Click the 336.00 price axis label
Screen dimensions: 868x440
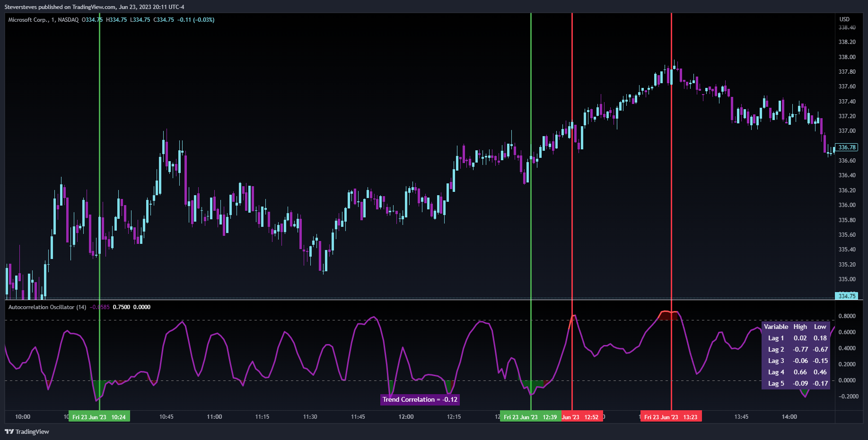click(x=847, y=205)
